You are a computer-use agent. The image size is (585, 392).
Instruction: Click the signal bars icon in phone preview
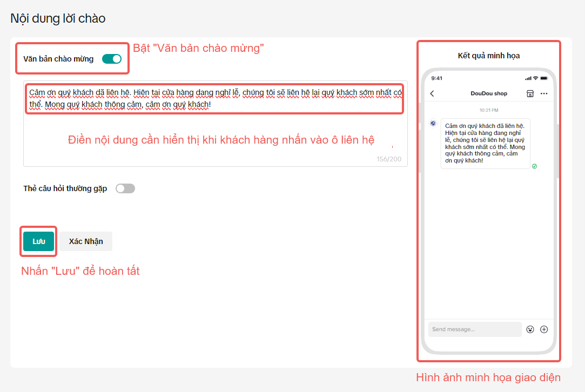click(528, 78)
